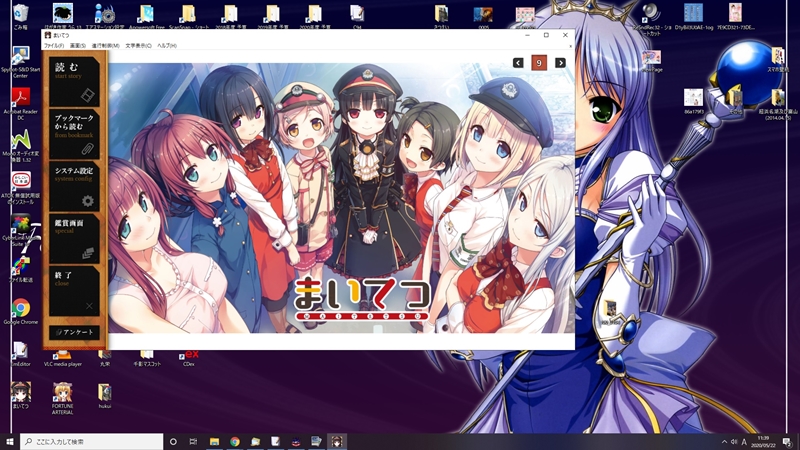Click the 読む start story button

pyautogui.click(x=74, y=80)
